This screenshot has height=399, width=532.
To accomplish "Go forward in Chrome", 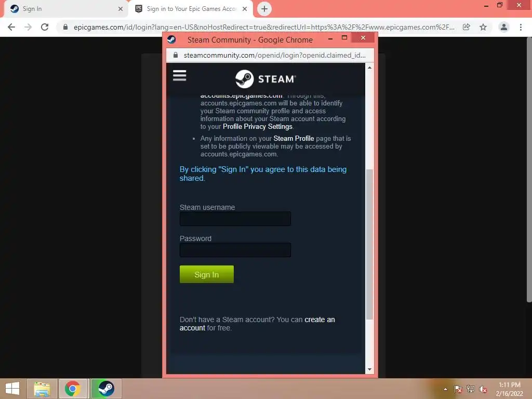I will tap(28, 27).
